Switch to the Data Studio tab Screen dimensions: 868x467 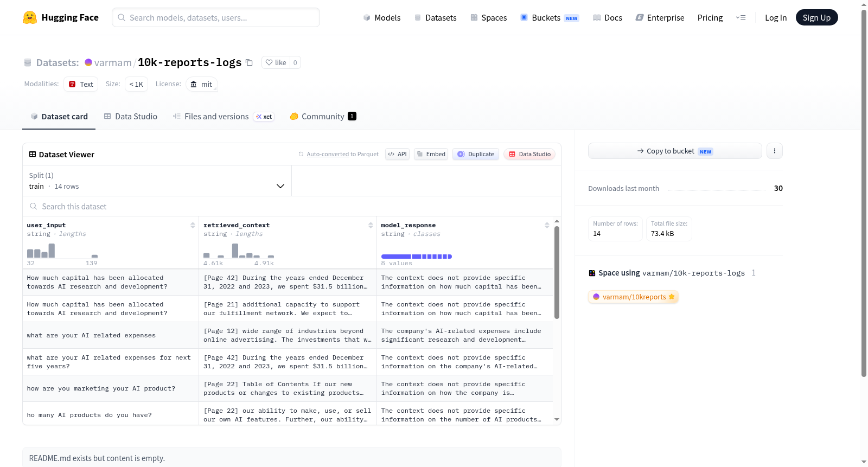pyautogui.click(x=130, y=116)
